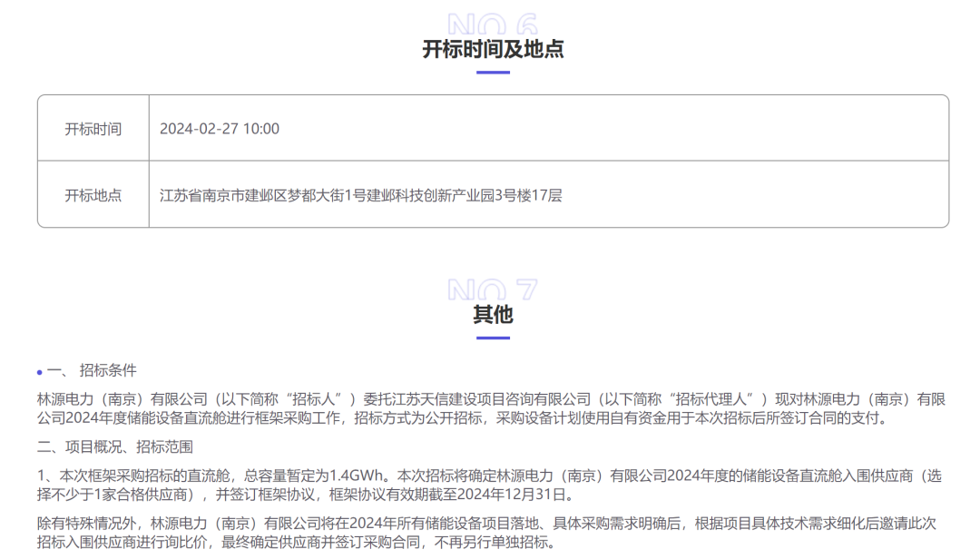Click the 其他 section heading

[x=493, y=315]
